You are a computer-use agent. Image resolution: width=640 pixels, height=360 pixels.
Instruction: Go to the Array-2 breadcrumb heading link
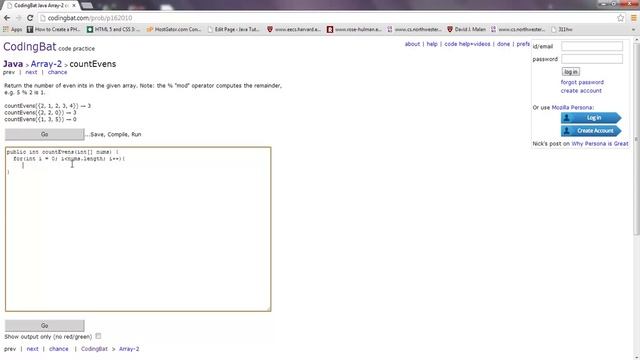coord(46,64)
